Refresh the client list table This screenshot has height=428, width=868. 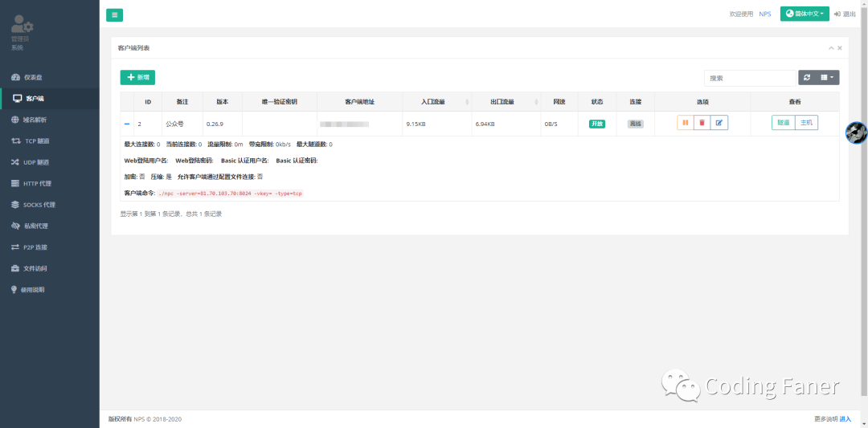[807, 78]
